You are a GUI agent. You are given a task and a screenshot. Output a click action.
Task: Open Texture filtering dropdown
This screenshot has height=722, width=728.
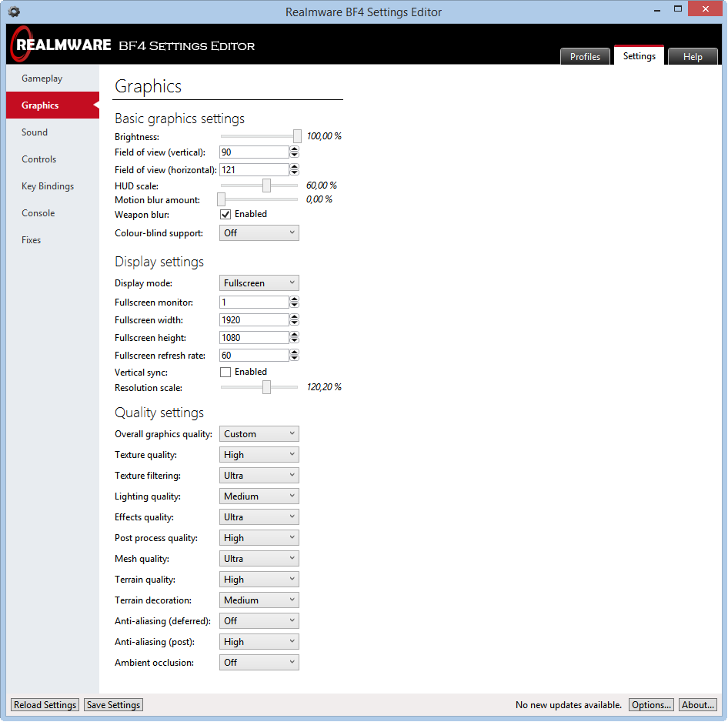coord(259,476)
